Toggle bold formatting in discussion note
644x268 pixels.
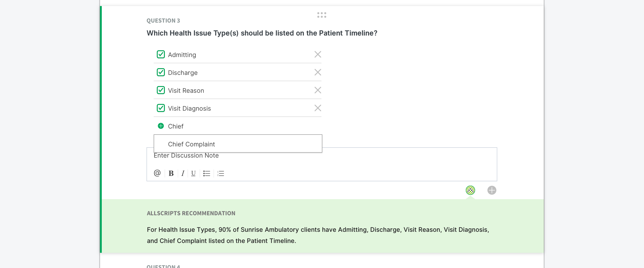[171, 173]
